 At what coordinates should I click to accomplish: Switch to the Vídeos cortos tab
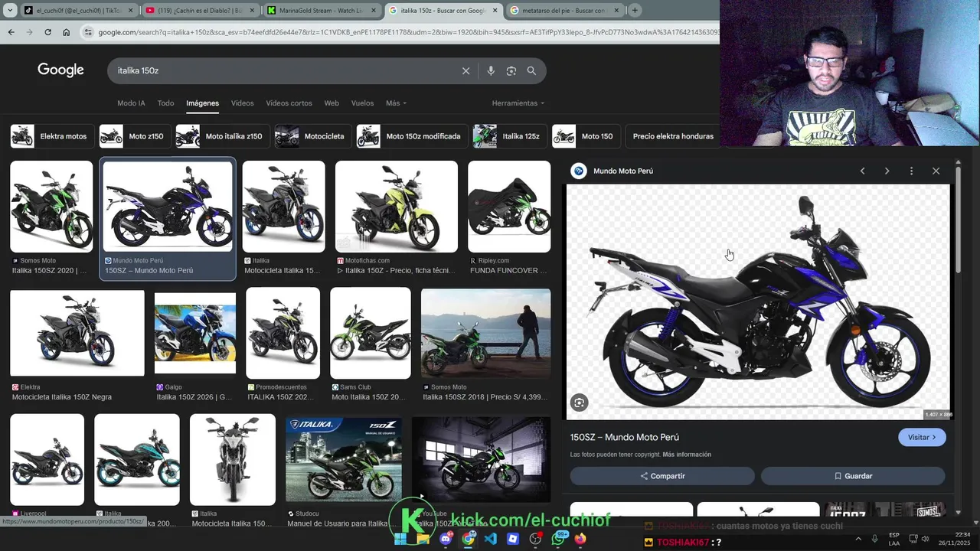[289, 103]
